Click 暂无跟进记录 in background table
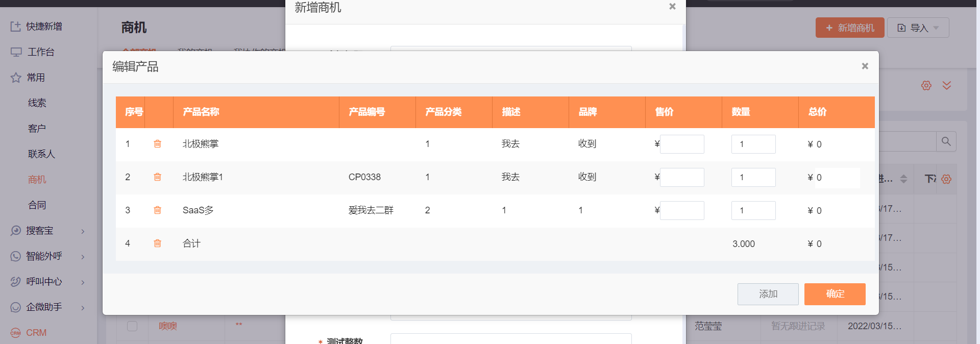 pos(798,326)
